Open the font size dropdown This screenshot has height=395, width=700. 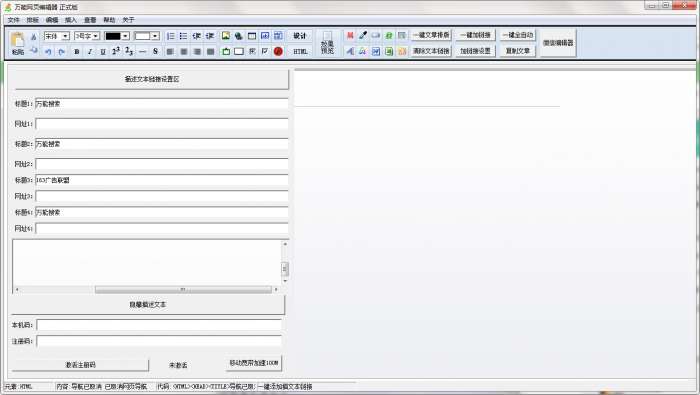(87, 36)
